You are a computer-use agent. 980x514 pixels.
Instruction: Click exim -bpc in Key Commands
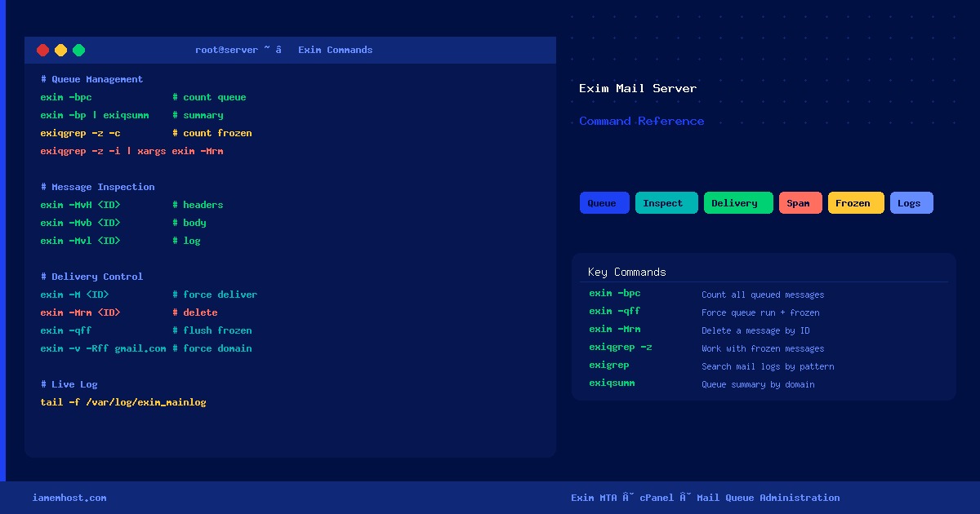click(x=615, y=293)
